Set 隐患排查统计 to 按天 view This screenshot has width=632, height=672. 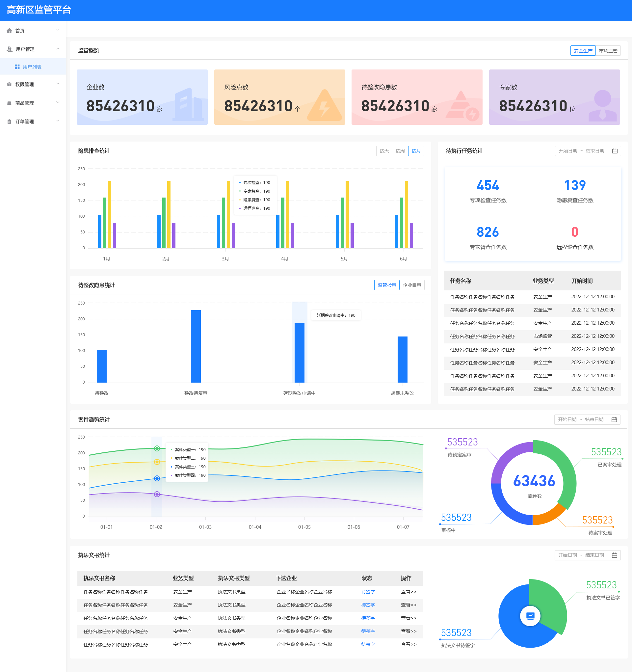tap(384, 151)
